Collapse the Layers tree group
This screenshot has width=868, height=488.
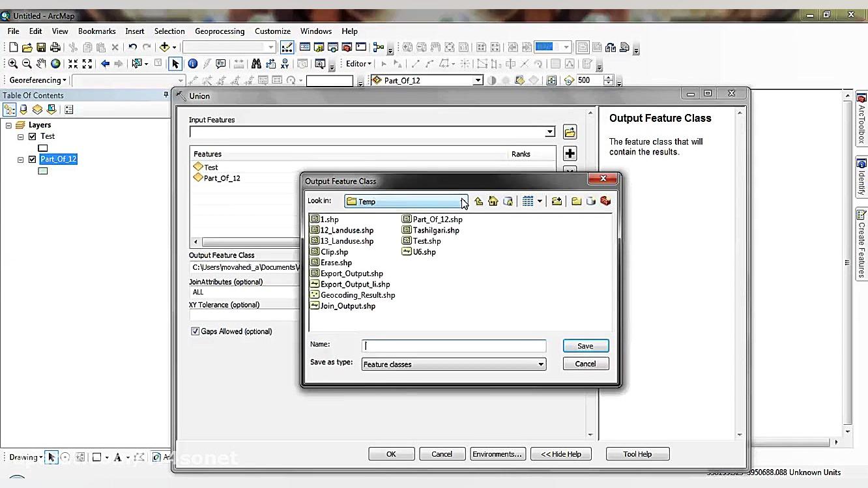click(x=8, y=125)
